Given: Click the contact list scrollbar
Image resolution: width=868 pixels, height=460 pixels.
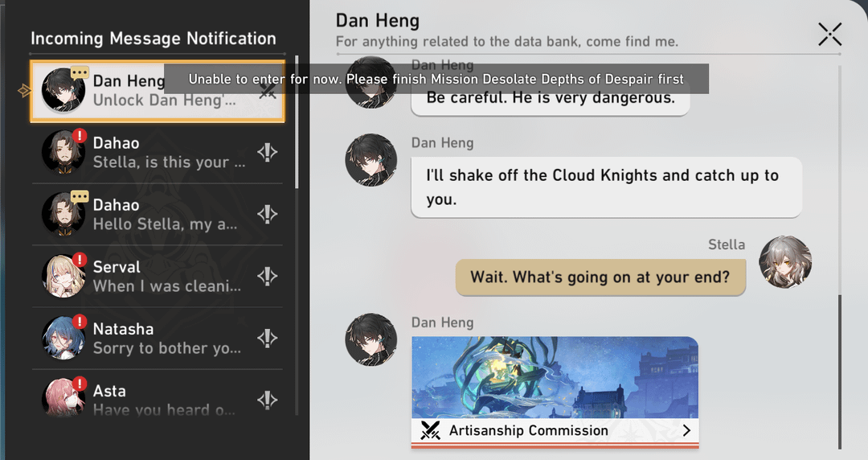Looking at the screenshot, I should [297, 122].
